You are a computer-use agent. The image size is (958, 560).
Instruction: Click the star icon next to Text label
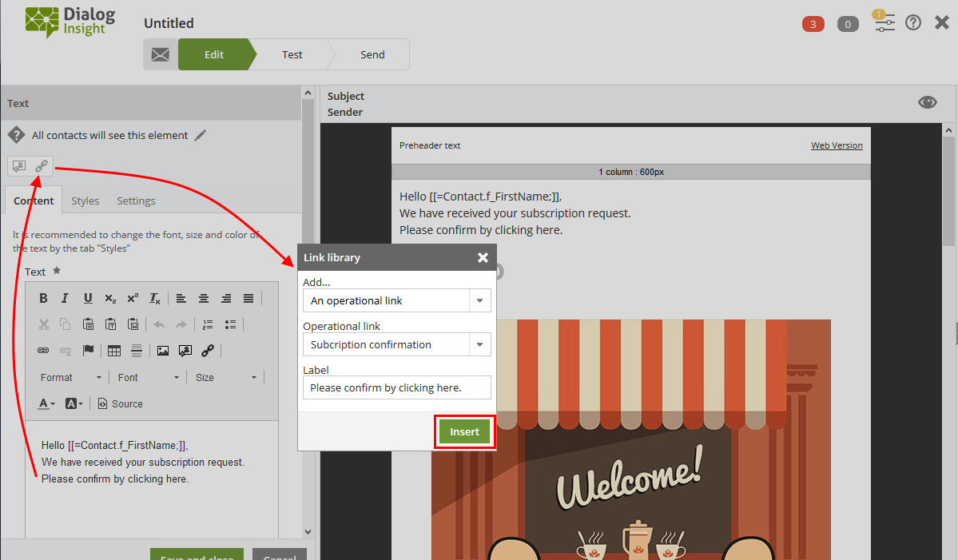(x=57, y=271)
